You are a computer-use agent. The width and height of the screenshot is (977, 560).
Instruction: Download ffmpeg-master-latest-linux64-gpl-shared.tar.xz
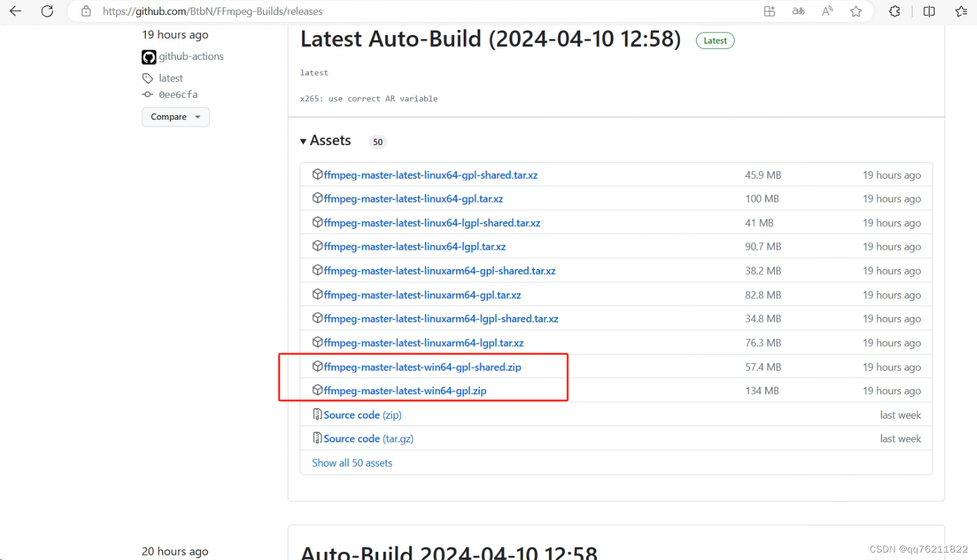pos(431,175)
